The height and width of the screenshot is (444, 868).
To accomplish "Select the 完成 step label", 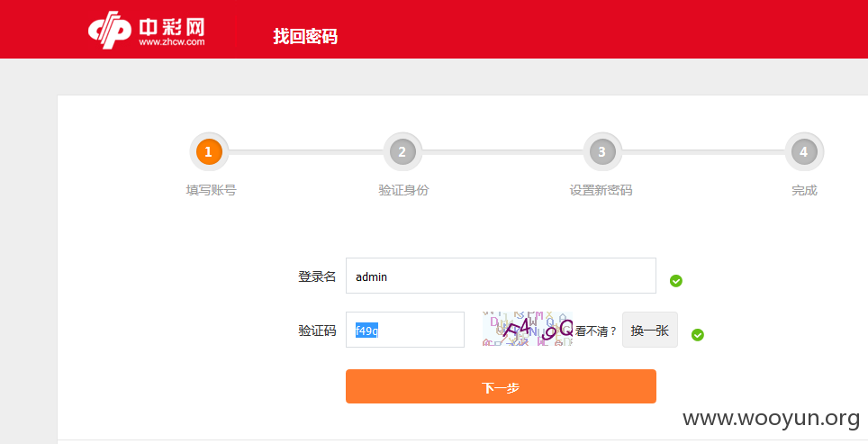I will click(x=804, y=190).
